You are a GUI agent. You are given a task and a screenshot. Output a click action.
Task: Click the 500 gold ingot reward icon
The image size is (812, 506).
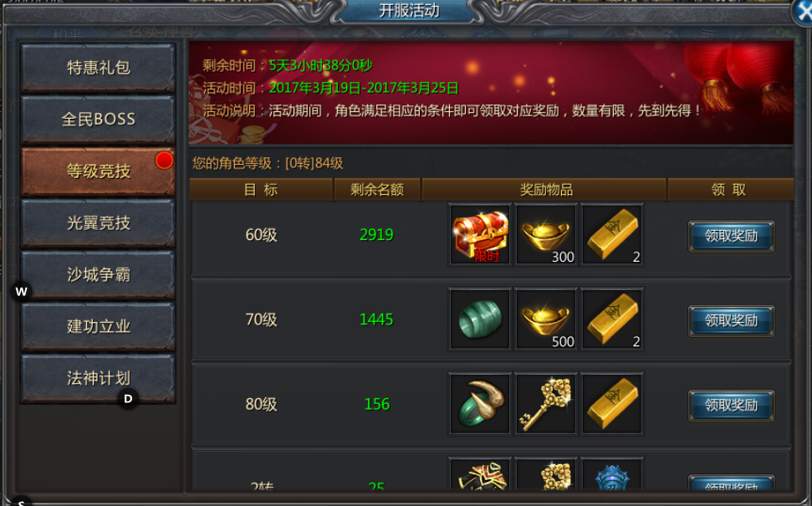pyautogui.click(x=546, y=319)
